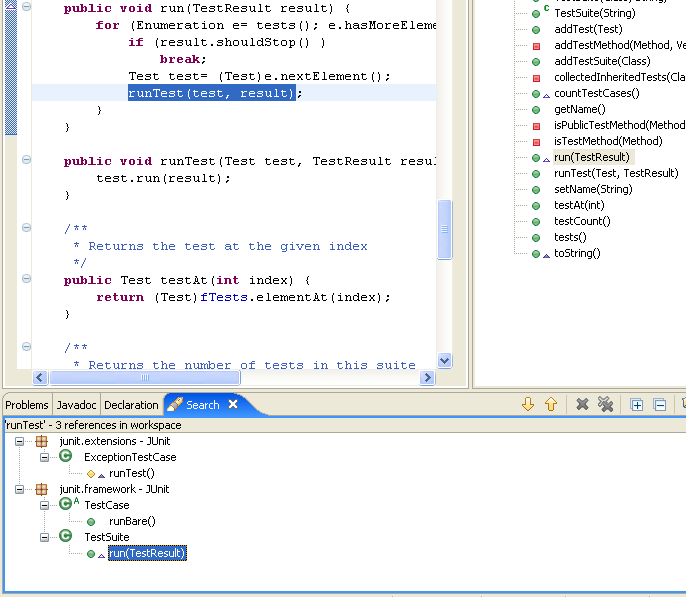This screenshot has height=597, width=686.
Task: Show previous match up arrow icon
Action: [551, 404]
